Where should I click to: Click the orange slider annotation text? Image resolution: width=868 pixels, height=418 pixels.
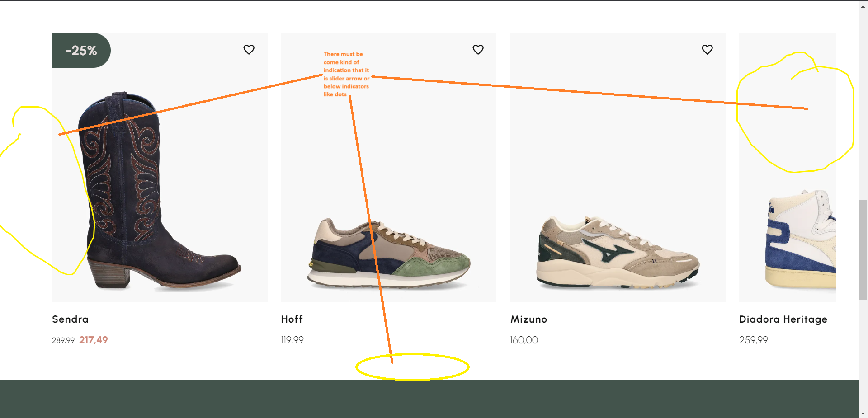point(346,74)
